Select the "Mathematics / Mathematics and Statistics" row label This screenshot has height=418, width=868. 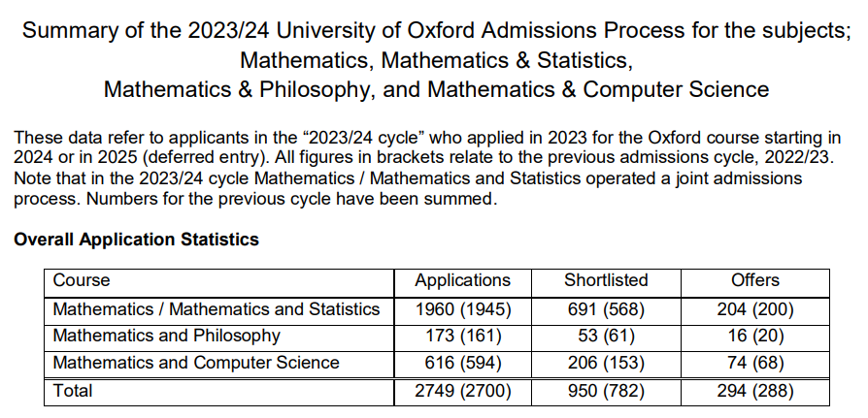(217, 308)
